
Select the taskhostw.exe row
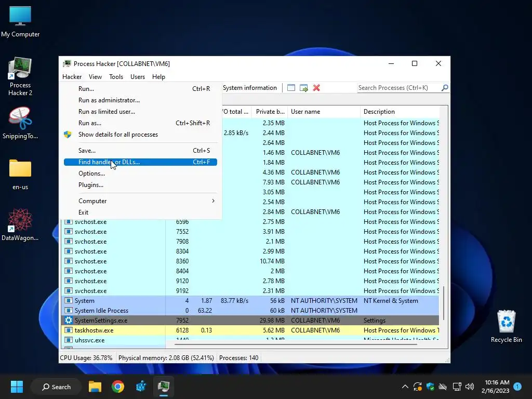pyautogui.click(x=250, y=330)
